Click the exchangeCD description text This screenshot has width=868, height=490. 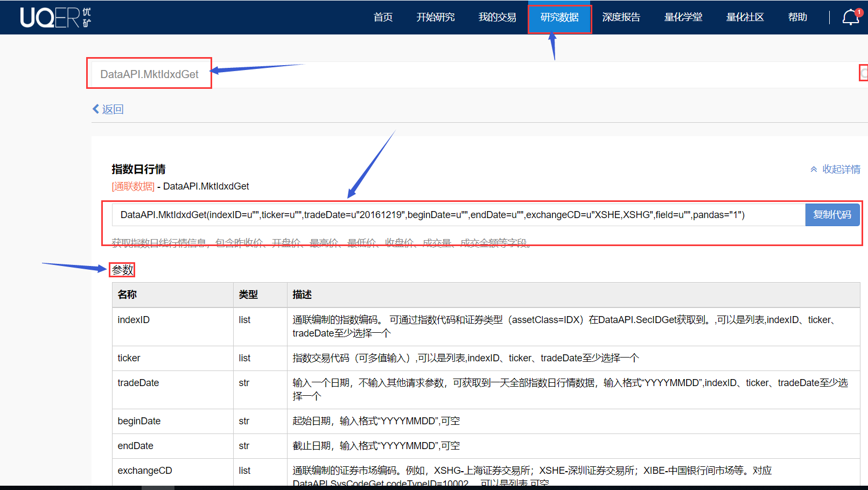532,477
